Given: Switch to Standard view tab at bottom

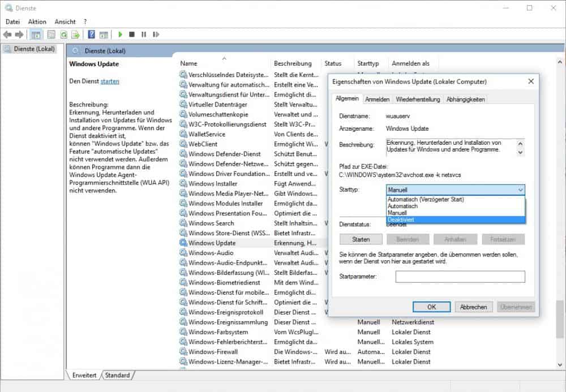Looking at the screenshot, I should pos(117,375).
